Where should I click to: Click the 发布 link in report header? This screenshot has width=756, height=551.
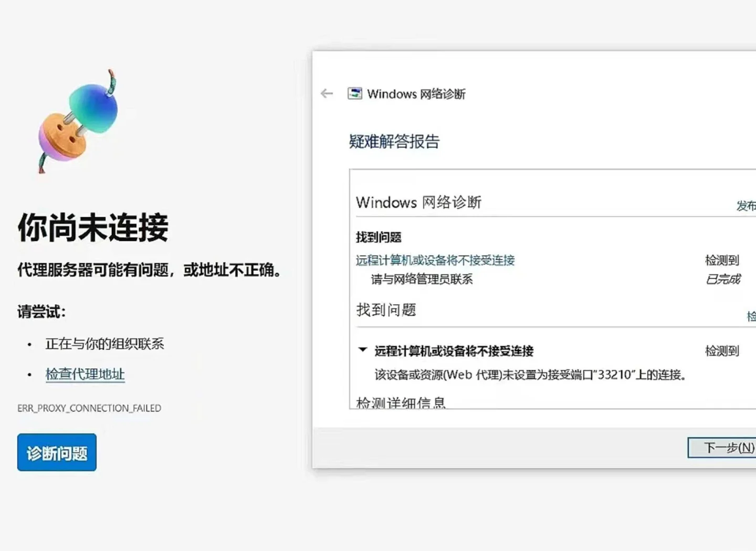[x=746, y=205]
